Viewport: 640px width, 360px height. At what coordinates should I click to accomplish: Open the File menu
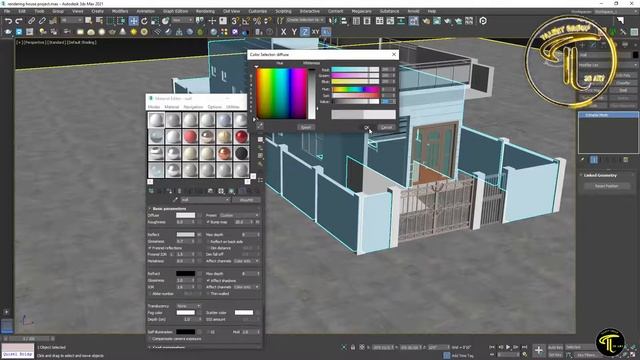[7, 11]
